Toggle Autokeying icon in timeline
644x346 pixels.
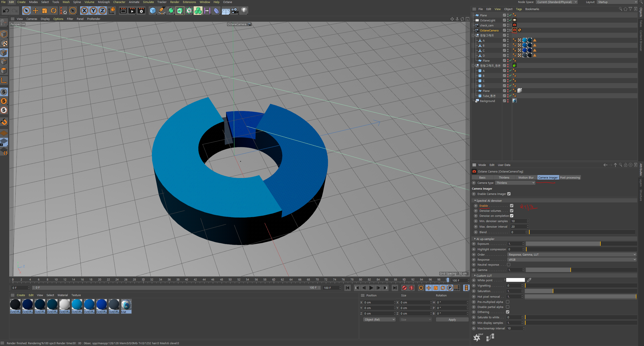[x=412, y=288]
